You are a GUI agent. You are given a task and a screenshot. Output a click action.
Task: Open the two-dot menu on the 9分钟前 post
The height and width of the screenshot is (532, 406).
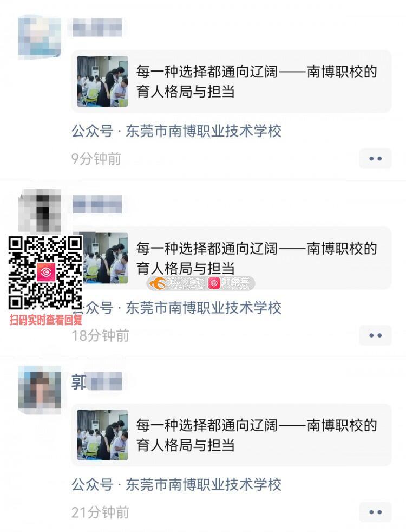(x=375, y=158)
